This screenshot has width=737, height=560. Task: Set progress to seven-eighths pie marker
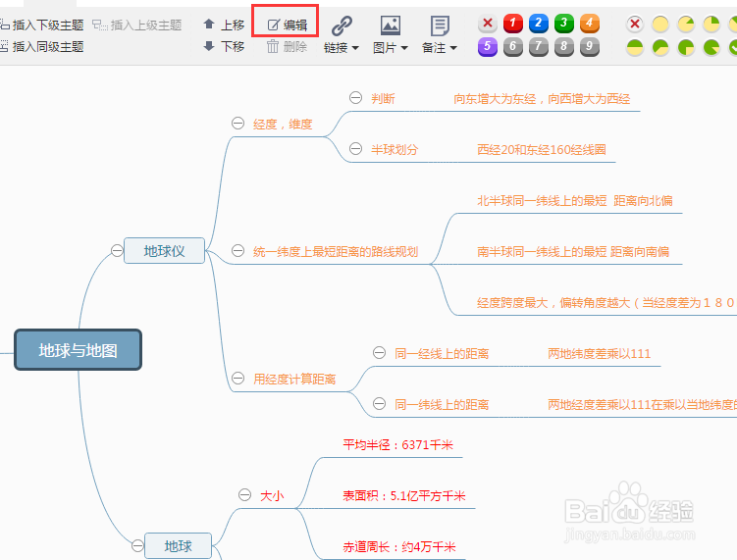click(x=711, y=47)
